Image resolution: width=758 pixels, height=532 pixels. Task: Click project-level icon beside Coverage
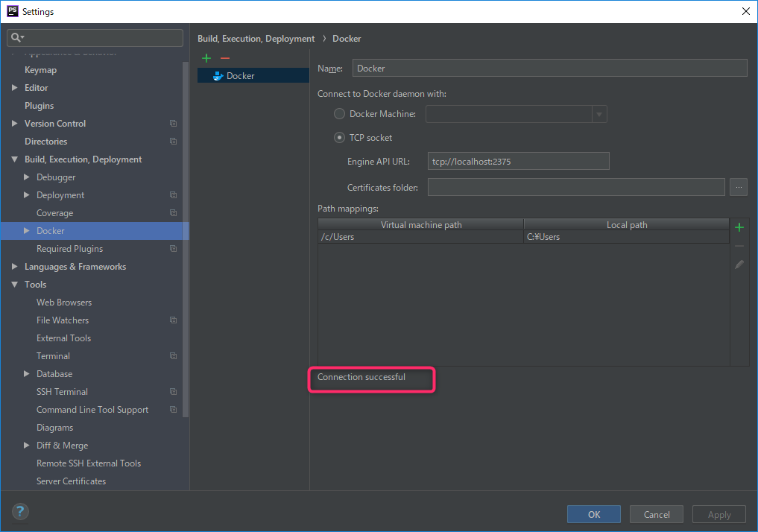pos(173,213)
